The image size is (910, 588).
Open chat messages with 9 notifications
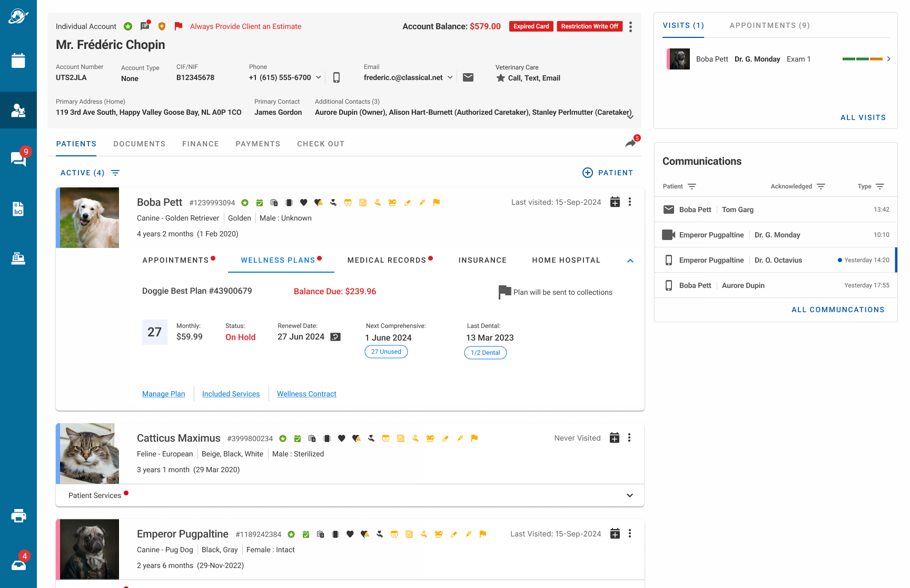pyautogui.click(x=18, y=158)
